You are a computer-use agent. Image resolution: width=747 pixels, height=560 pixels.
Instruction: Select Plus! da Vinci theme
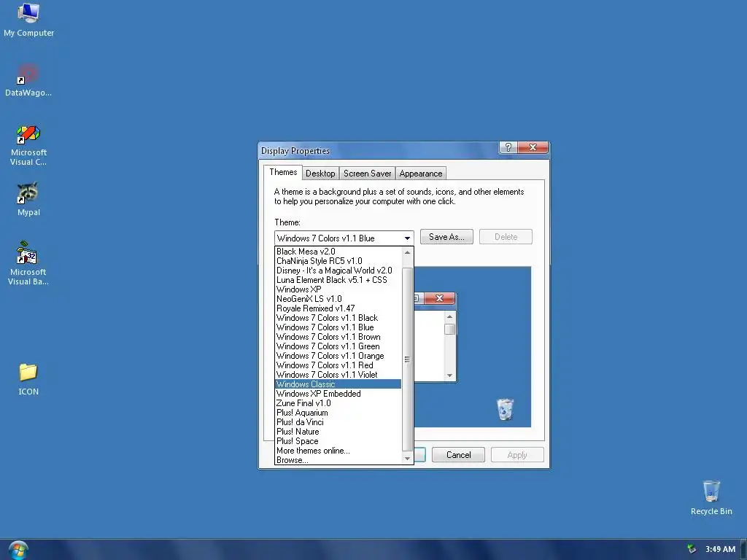[x=338, y=422]
